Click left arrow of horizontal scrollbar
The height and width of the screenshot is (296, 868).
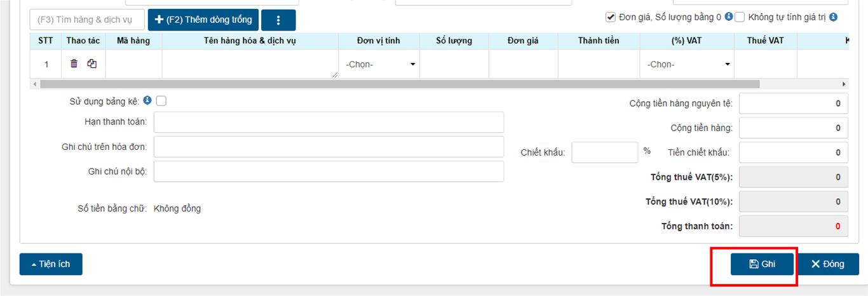point(34,84)
